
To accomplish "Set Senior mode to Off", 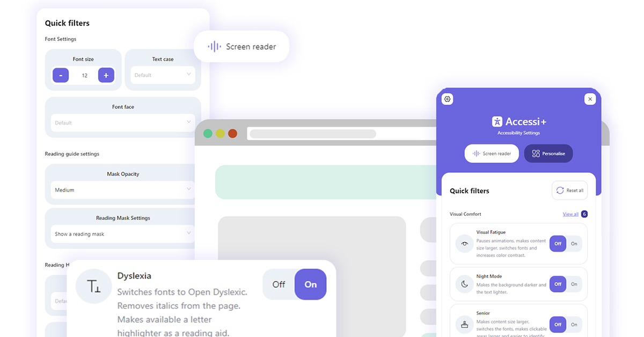I will tap(558, 324).
